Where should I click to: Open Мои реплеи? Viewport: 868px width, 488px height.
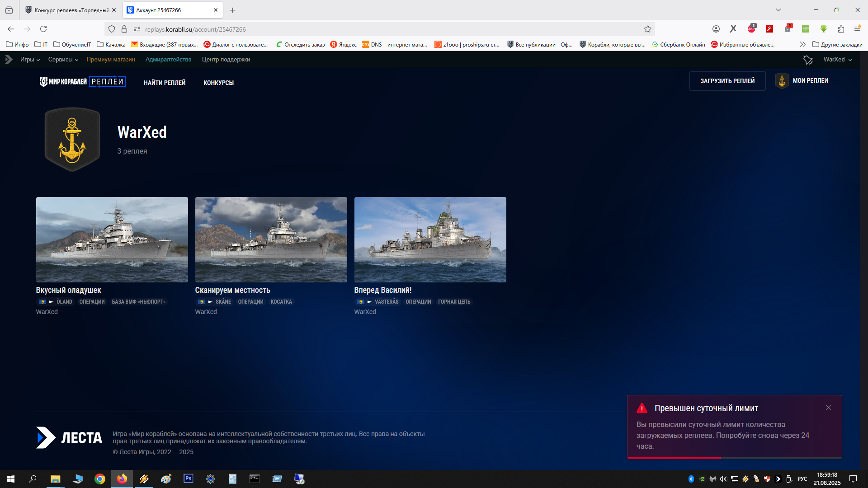click(x=810, y=80)
